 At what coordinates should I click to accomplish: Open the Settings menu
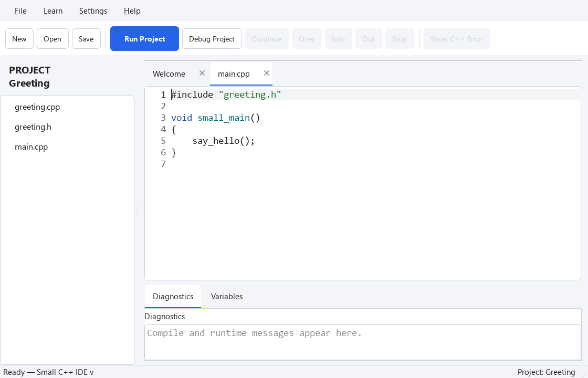point(93,11)
